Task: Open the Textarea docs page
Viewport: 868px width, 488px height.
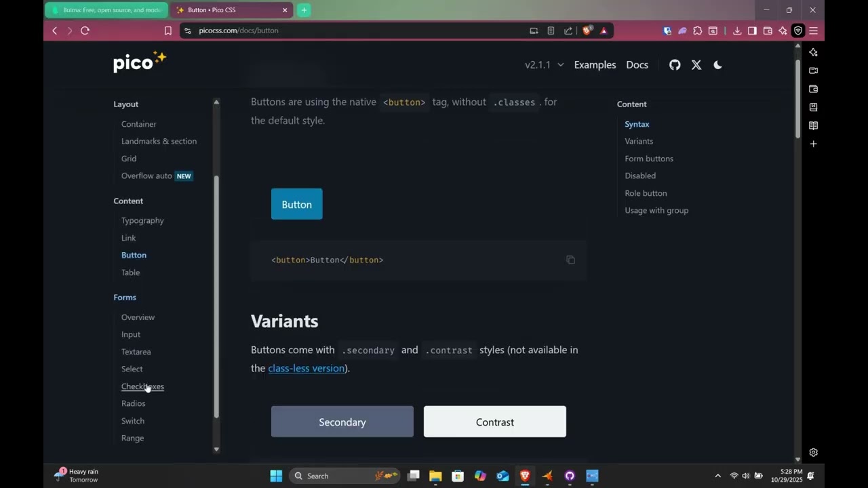Action: [136, 352]
